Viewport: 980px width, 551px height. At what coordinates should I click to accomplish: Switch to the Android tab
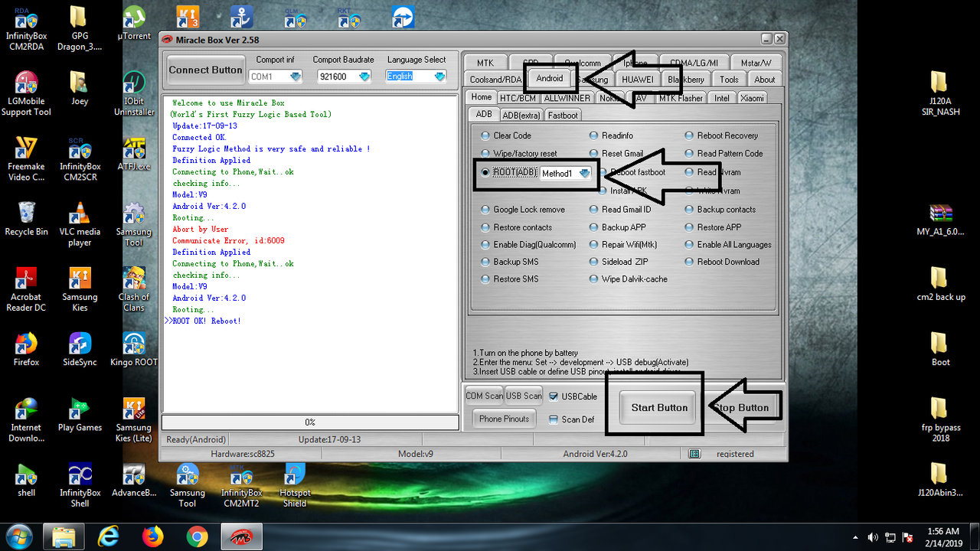point(550,79)
